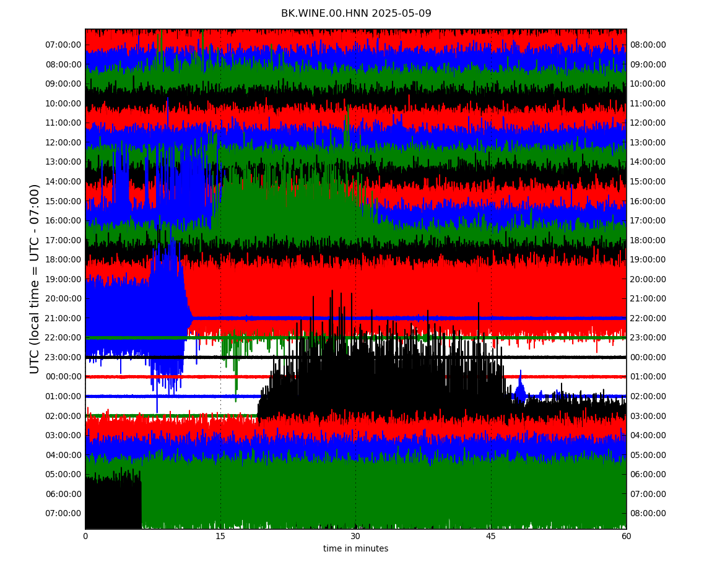Select 19:00:00 on the left UTC axis
The height and width of the screenshot is (588, 712).
(64, 279)
